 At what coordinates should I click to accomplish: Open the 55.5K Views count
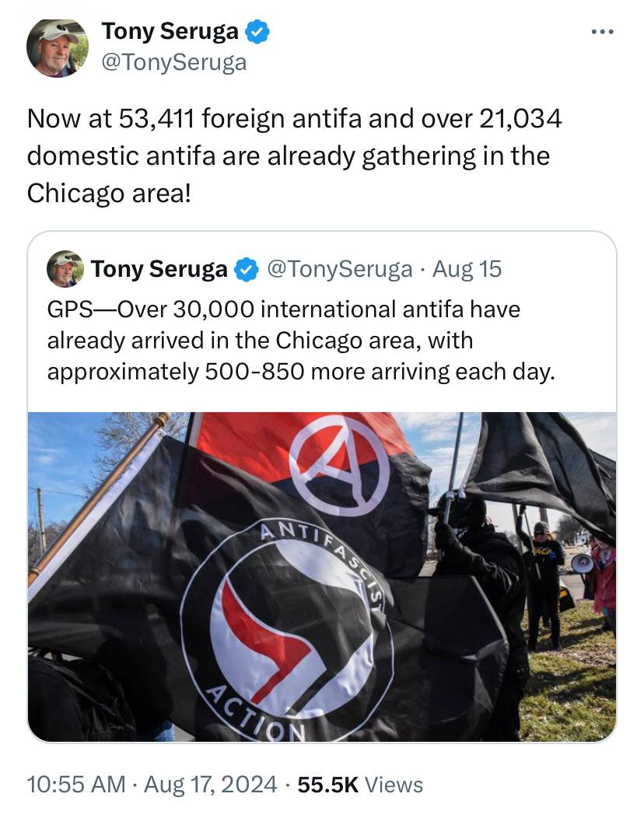coord(360,784)
